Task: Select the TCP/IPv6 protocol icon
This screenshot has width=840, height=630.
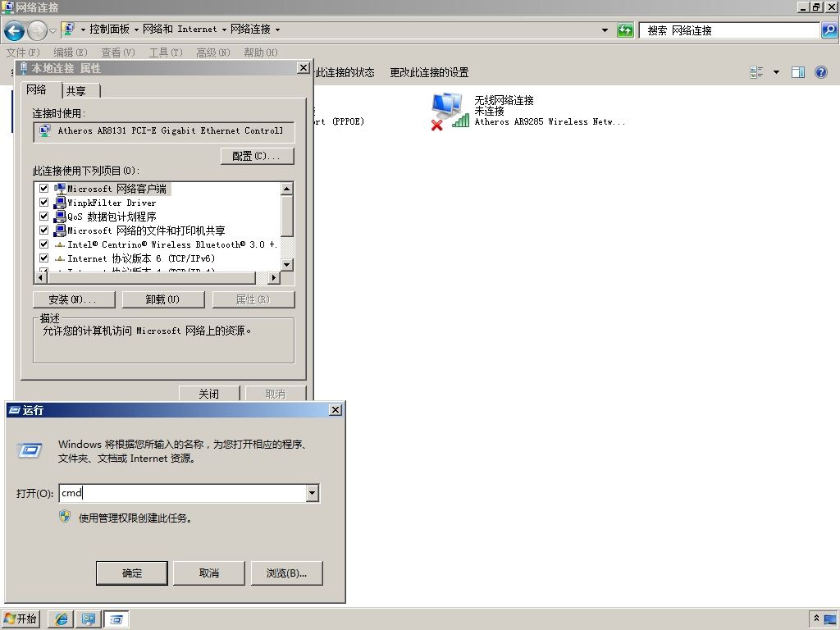Action: click(x=60, y=258)
